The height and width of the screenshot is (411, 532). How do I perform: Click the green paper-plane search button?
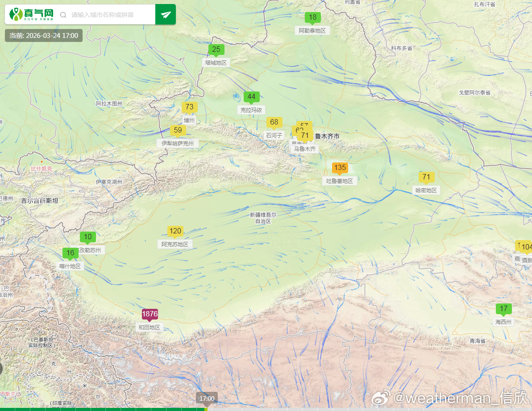click(x=165, y=14)
